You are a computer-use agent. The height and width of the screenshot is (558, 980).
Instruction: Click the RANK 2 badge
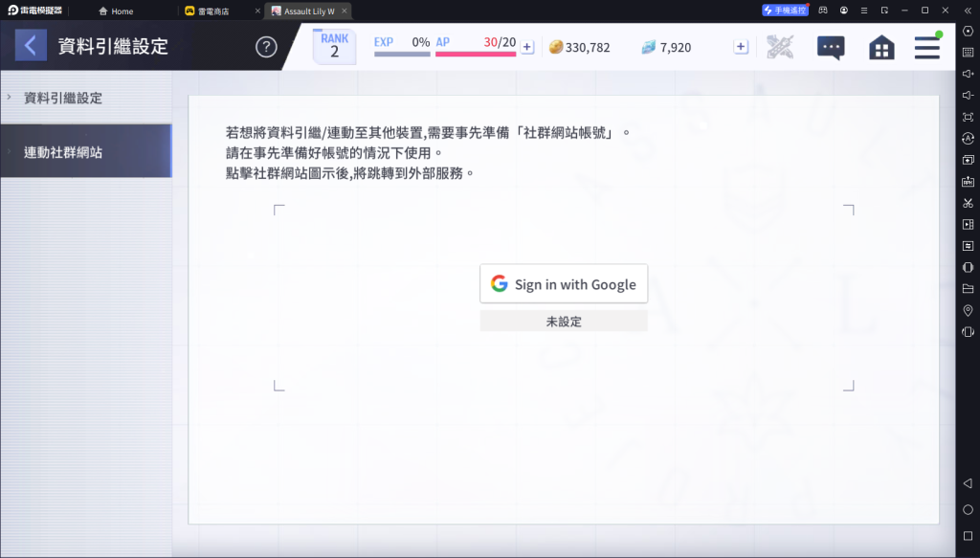(334, 46)
